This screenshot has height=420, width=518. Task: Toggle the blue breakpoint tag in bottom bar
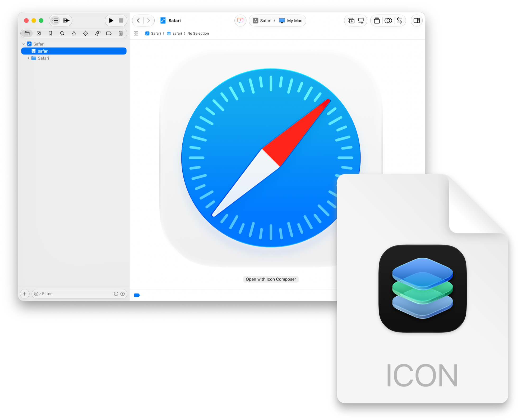[137, 295]
